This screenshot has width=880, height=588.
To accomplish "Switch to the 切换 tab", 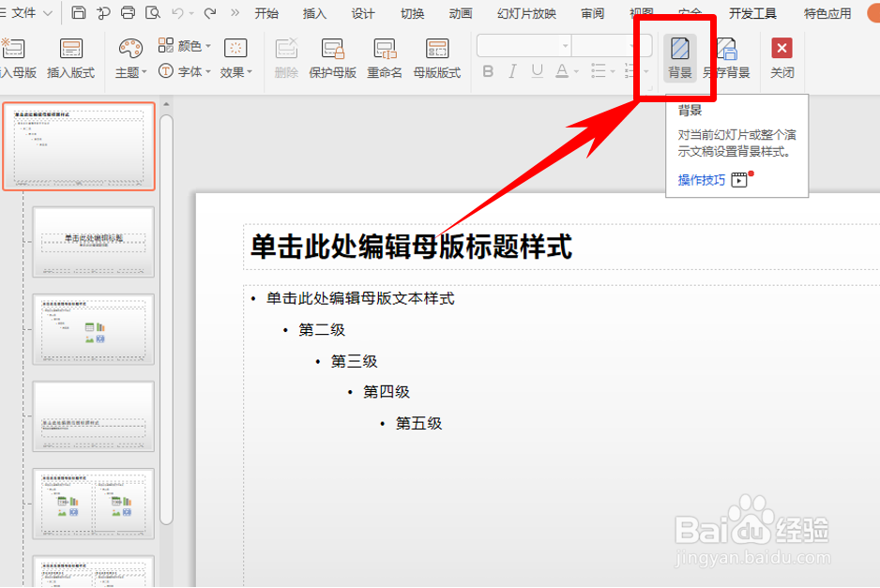I will click(x=412, y=13).
